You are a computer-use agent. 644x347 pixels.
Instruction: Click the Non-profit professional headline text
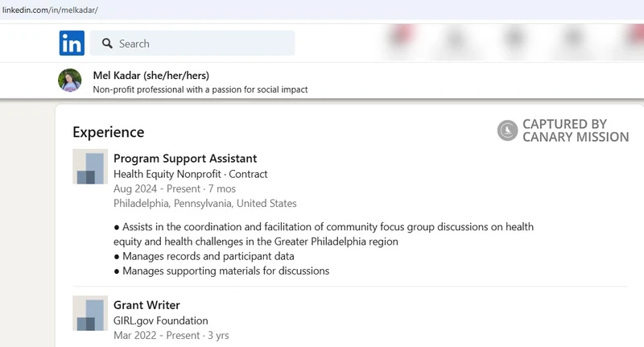200,89
